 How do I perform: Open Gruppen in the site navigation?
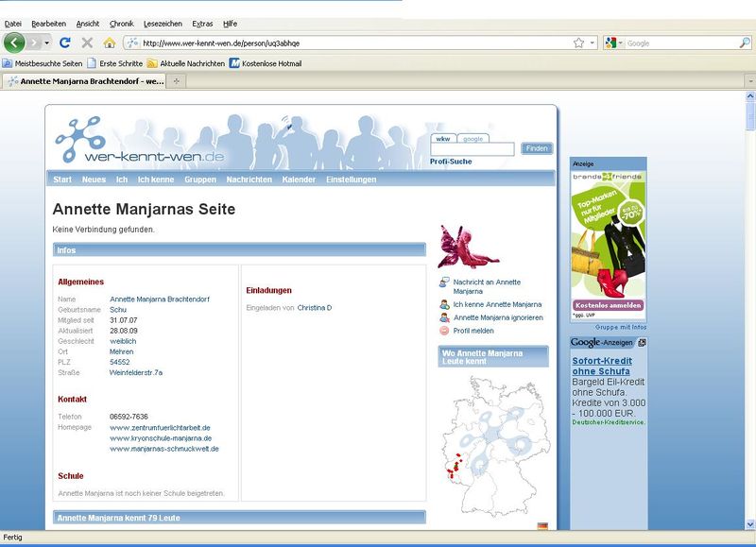(200, 179)
